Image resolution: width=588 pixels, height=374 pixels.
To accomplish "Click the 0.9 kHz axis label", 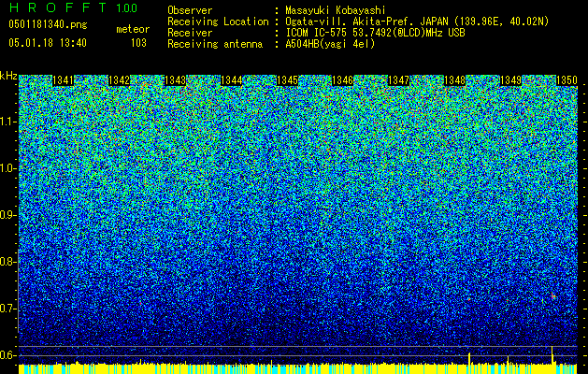I will pos(7,215).
